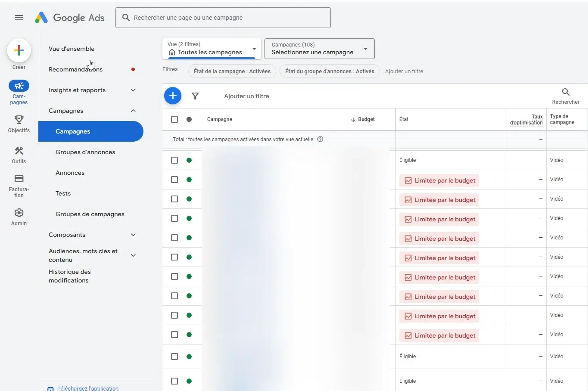588x391 pixels.
Task: Click the Éligible status in first row
Action: (x=408, y=160)
